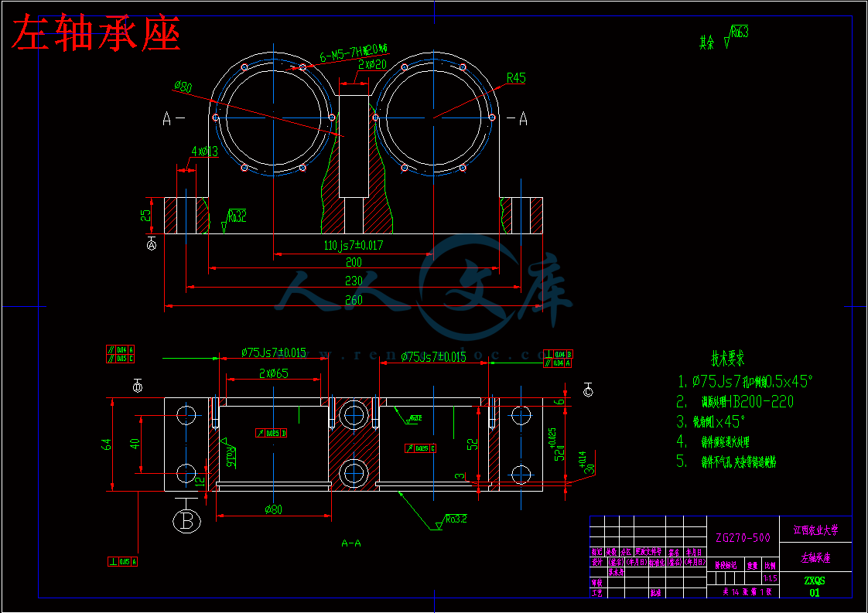Click the right A section cut marker
This screenshot has height=613, width=868.
coord(517,118)
